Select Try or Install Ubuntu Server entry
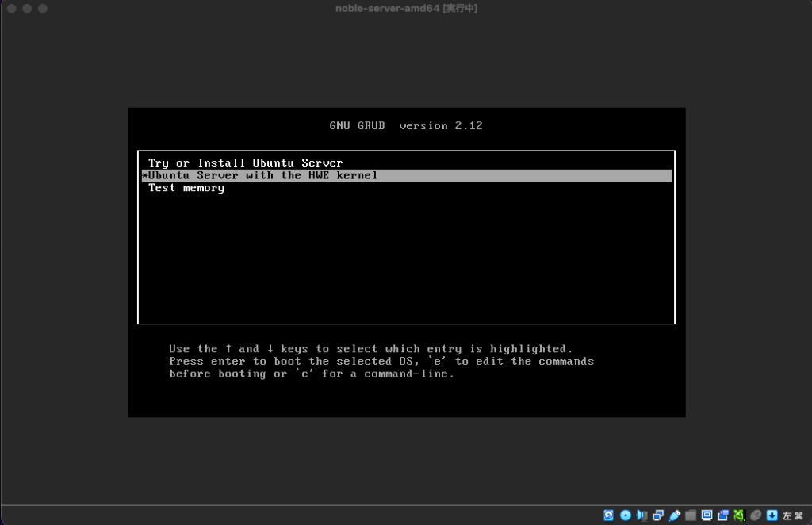 pos(407,163)
